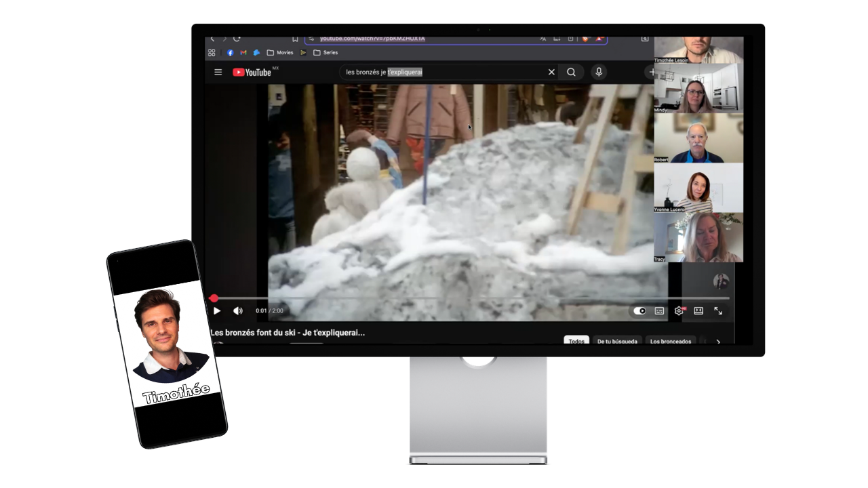Screen dimensions: 868x488
Task: Clear the YouTube search box text
Action: [551, 72]
